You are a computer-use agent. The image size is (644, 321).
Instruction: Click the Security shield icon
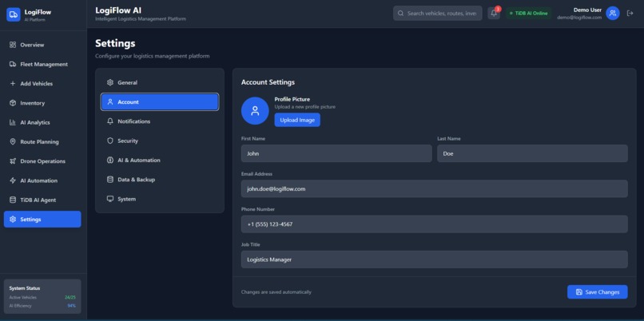click(110, 141)
